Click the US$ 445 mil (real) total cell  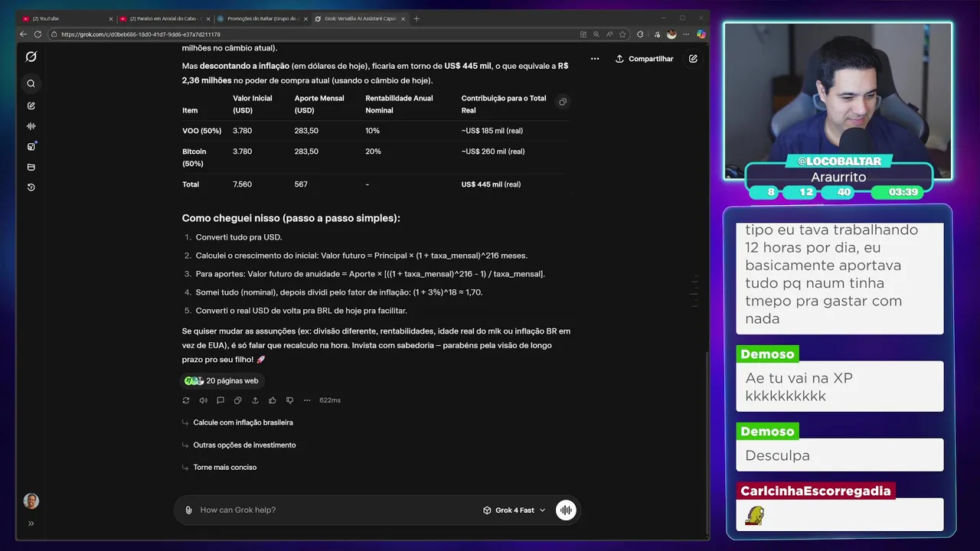point(491,184)
